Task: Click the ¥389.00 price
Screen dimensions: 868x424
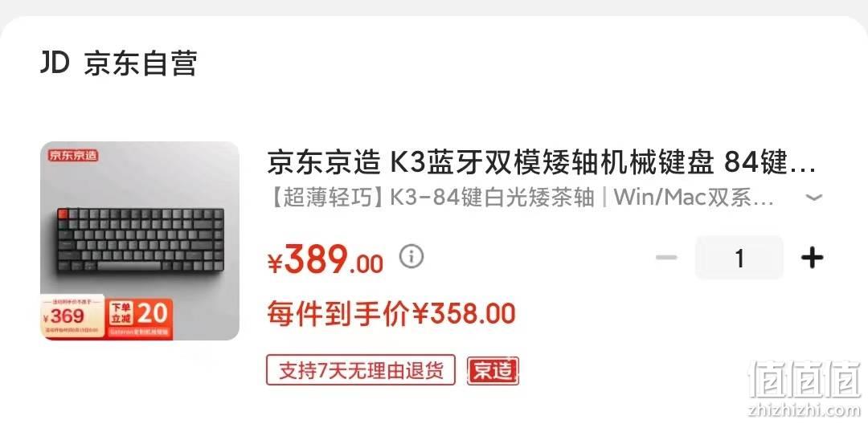Action: point(325,259)
